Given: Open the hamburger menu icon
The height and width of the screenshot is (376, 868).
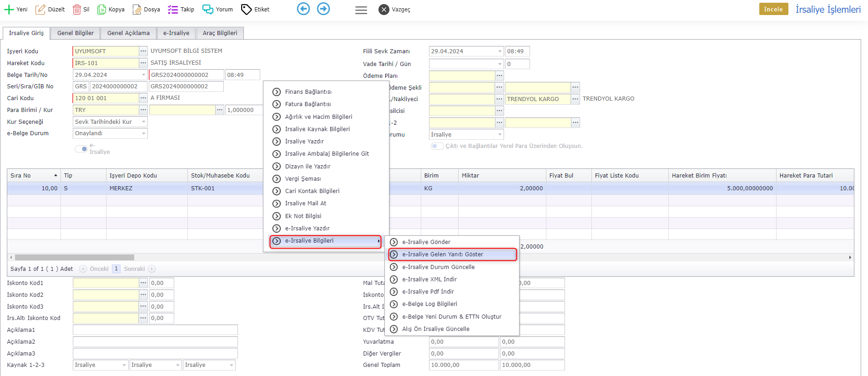Looking at the screenshot, I should [x=361, y=10].
